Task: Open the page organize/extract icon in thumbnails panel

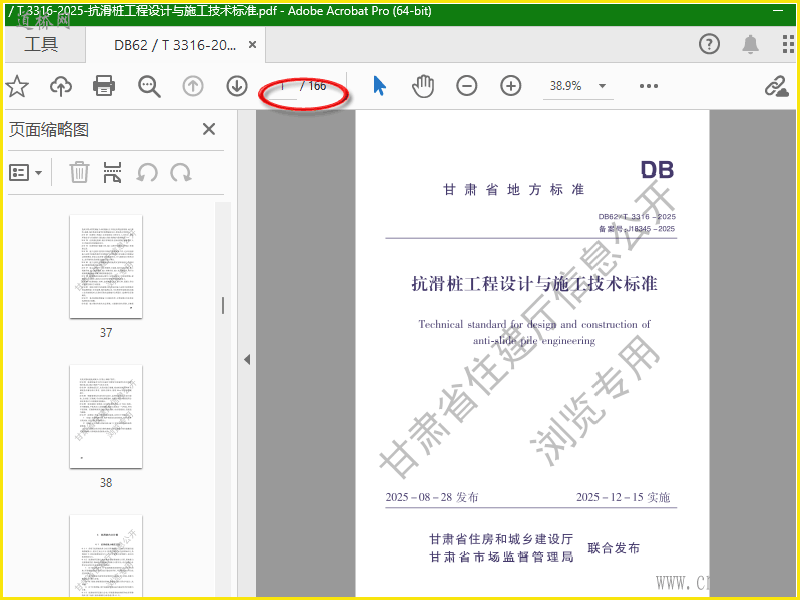Action: click(x=113, y=172)
